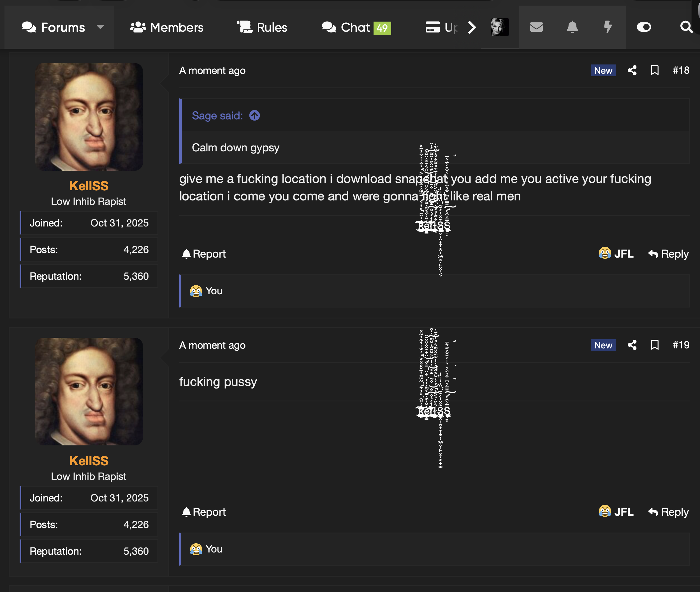The image size is (700, 592).
Task: React JFL to post #18
Action: [x=616, y=253]
